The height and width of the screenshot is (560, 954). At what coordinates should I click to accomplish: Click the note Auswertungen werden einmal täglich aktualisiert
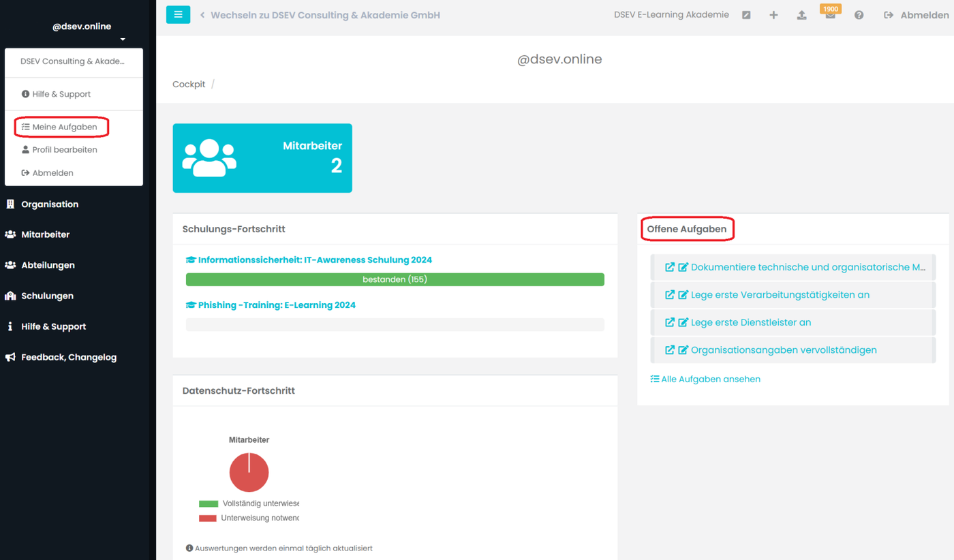tap(279, 548)
